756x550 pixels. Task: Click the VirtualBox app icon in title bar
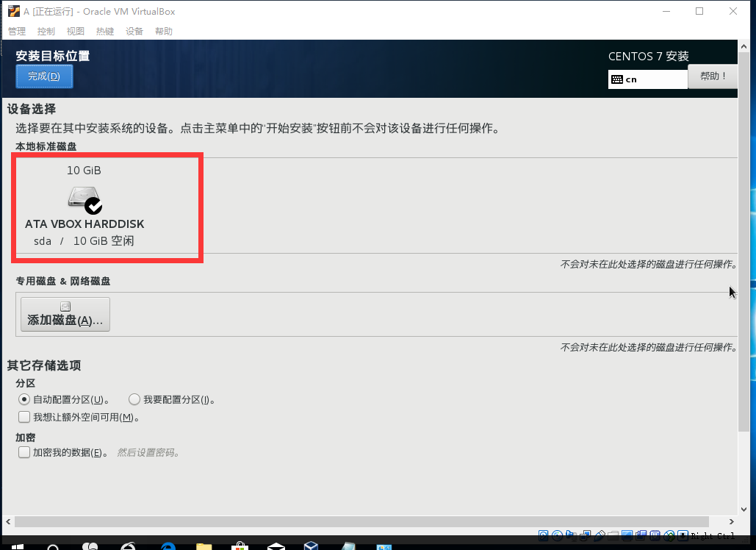tap(14, 11)
